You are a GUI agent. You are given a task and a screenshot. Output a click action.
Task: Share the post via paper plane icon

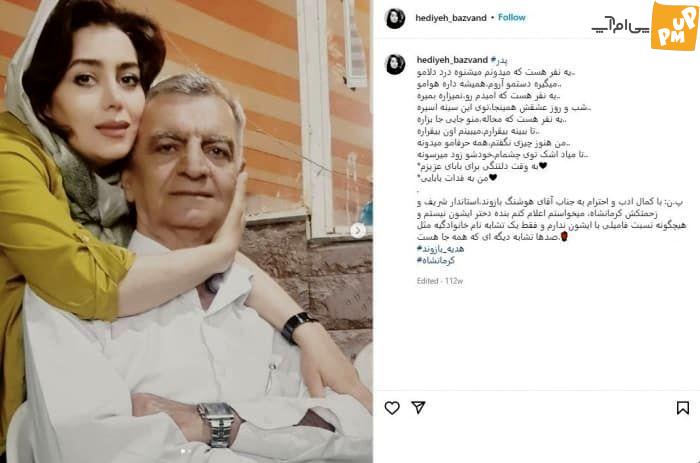pos(418,407)
